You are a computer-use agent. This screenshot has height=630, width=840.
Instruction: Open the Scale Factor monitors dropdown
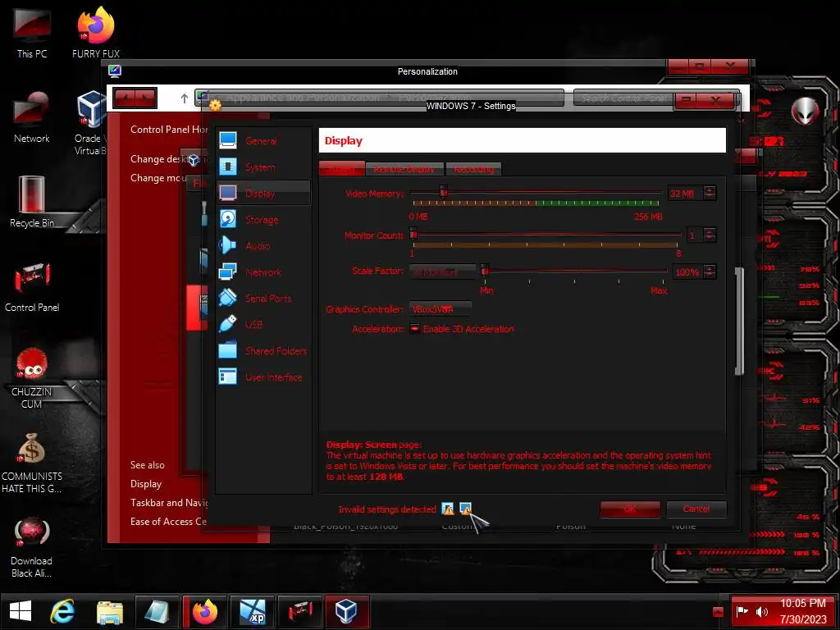(442, 272)
